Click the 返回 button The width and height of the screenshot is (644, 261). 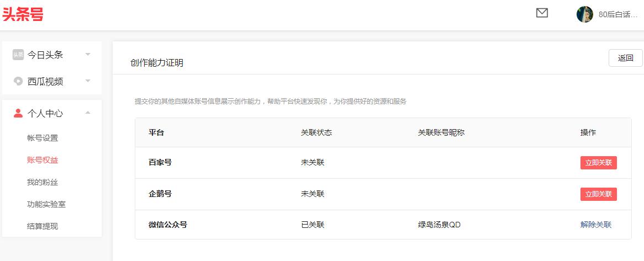point(626,58)
